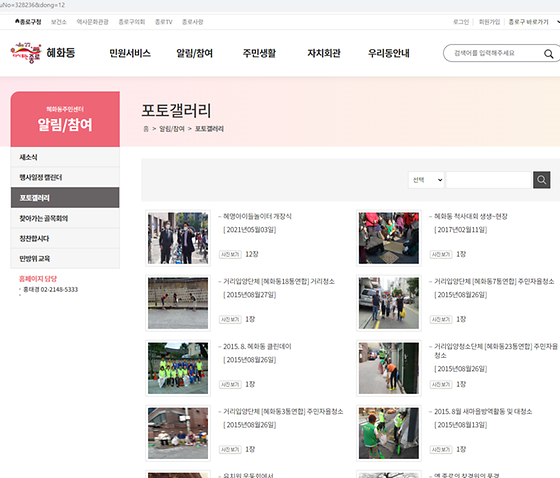Open title 2015. 8. 혜화동 클린데이
The image size is (560, 478).
257,347
